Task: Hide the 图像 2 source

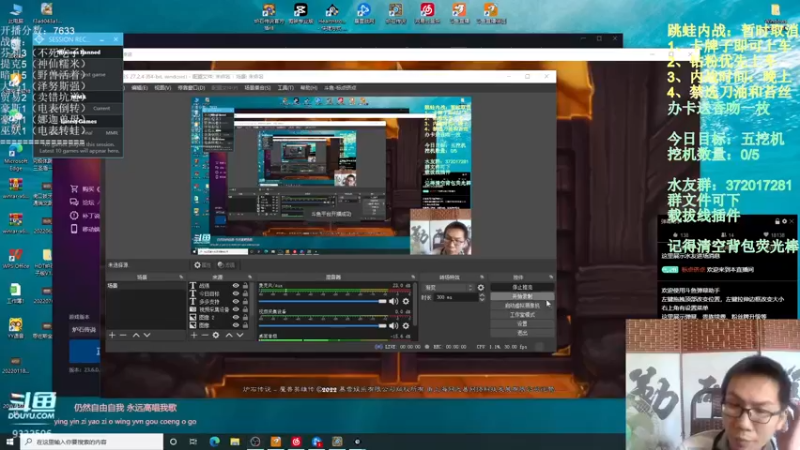Action: click(236, 317)
